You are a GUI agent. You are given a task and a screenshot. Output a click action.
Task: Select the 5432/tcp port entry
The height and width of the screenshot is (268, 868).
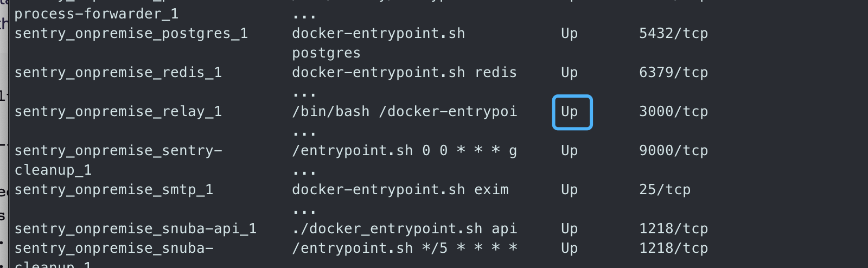(673, 34)
